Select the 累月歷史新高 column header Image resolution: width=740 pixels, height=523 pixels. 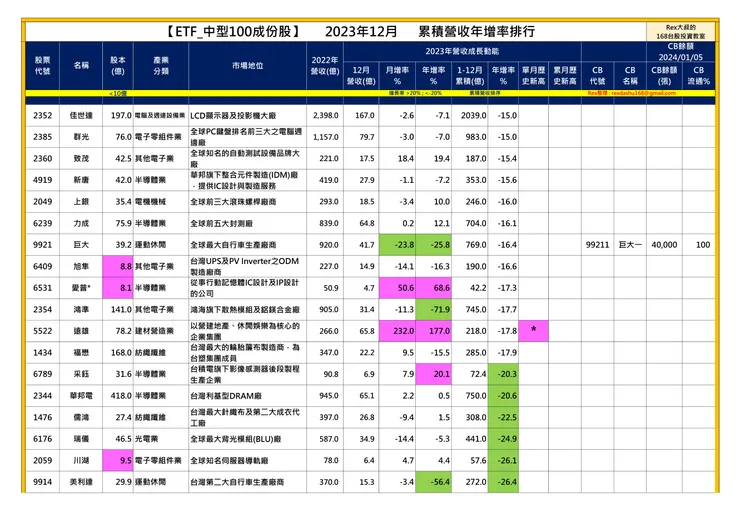click(565, 76)
